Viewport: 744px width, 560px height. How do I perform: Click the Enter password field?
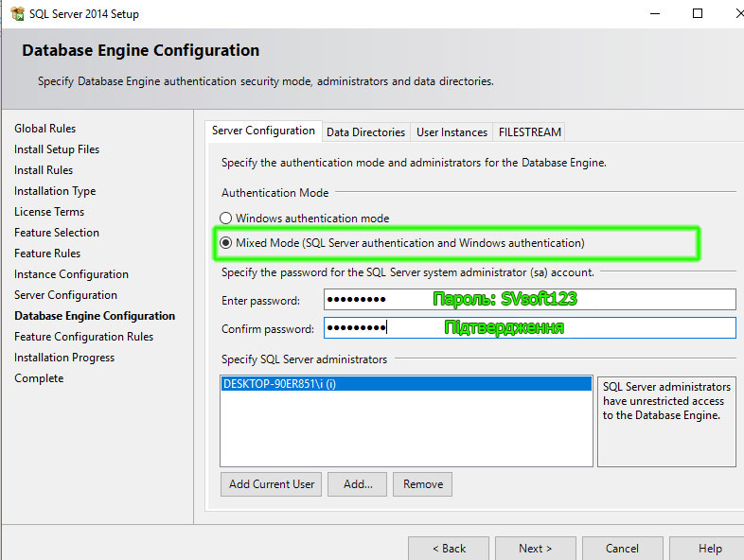point(529,300)
